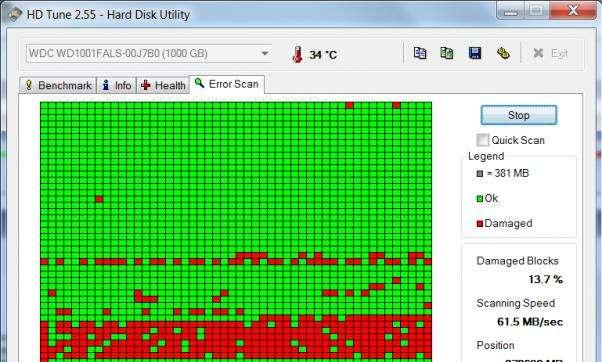Viewport: 602px width, 362px height.
Task: Click the isolated damaged block in upper-left grid
Action: point(99,199)
